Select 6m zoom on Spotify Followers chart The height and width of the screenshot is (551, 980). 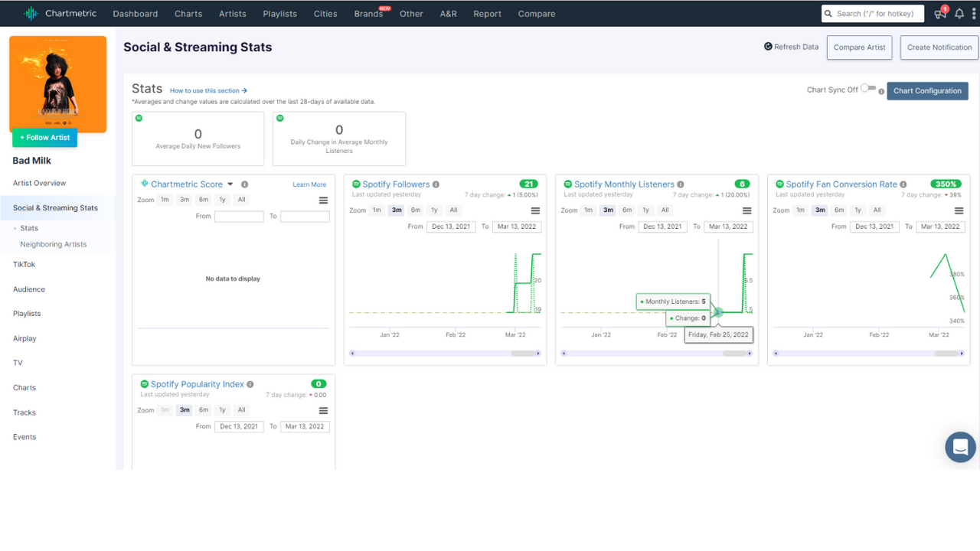(x=416, y=210)
